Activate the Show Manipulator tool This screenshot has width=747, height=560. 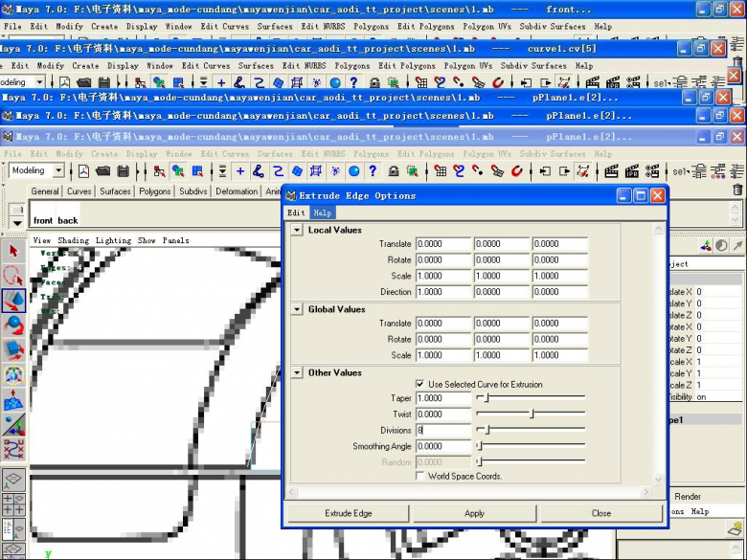(x=13, y=425)
